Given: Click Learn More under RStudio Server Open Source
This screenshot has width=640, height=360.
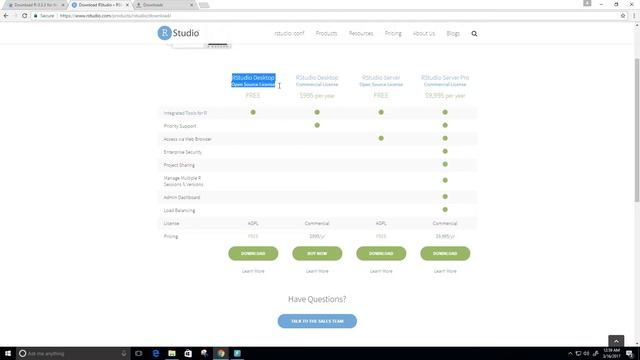Looking at the screenshot, I should (x=381, y=271).
